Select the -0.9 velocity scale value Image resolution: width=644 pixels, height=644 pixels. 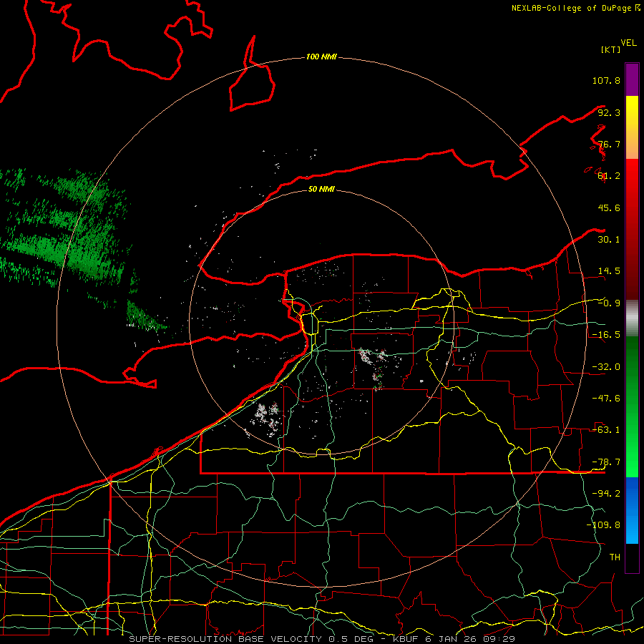pos(609,303)
